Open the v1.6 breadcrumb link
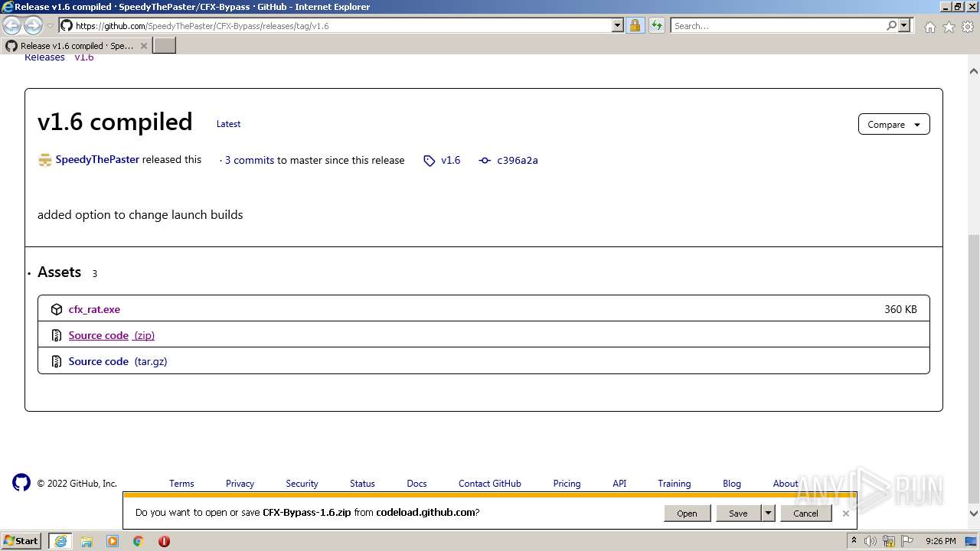Image resolution: width=980 pixels, height=551 pixels. pos(84,58)
